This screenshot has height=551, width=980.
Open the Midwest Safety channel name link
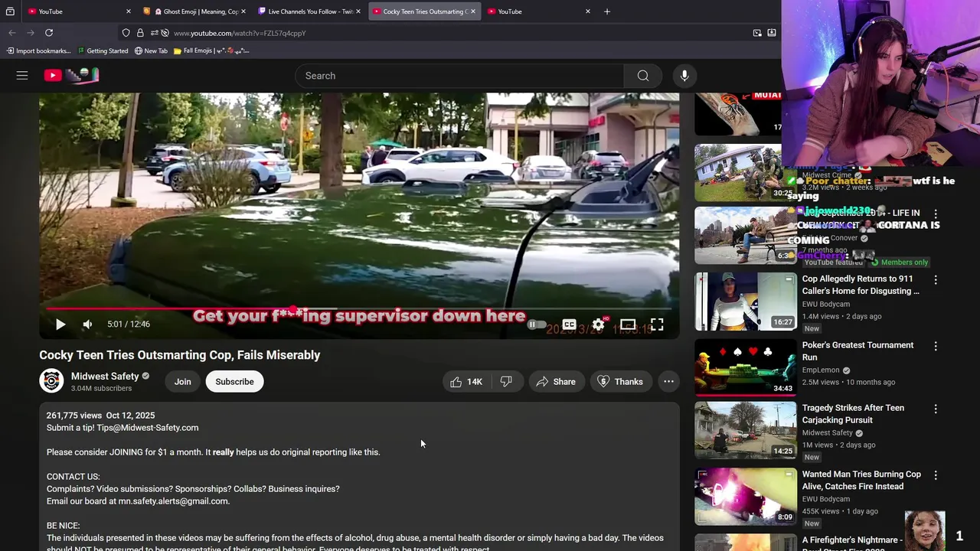click(x=105, y=377)
